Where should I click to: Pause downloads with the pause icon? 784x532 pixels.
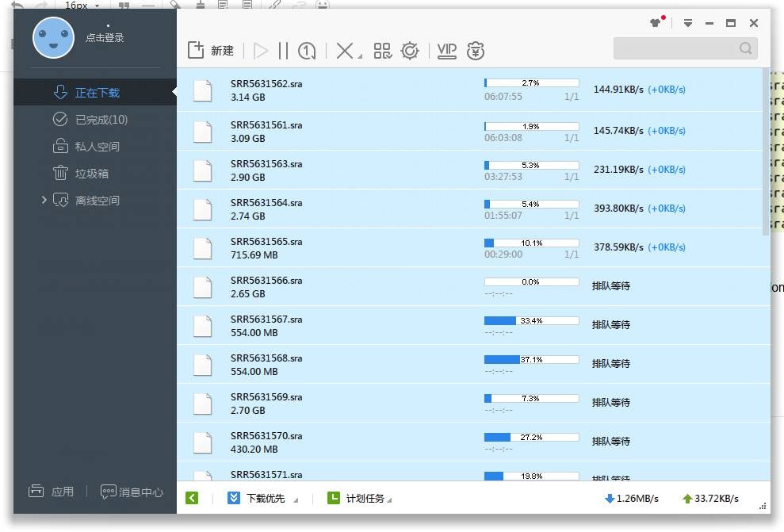[283, 51]
